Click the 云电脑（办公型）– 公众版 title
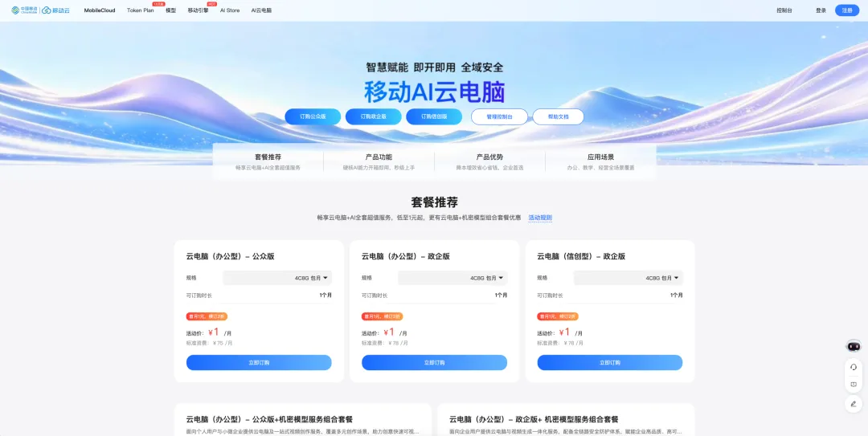This screenshot has width=868, height=436. click(x=231, y=256)
